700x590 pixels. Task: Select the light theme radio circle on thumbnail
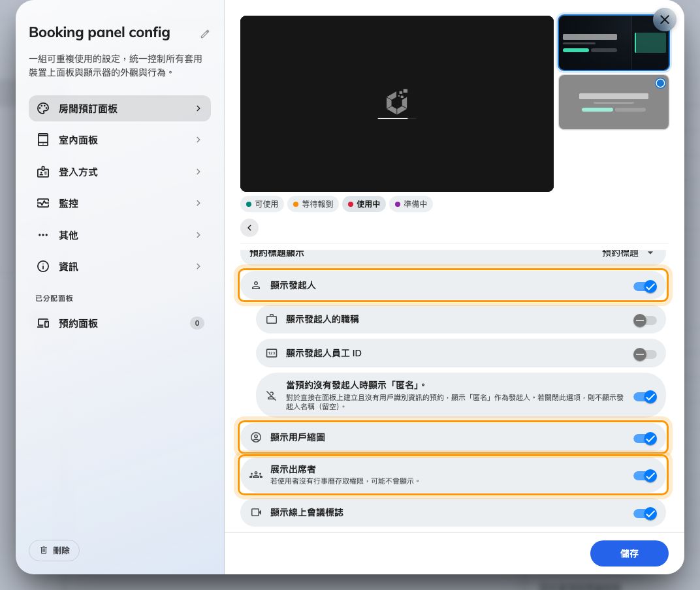pos(660,84)
